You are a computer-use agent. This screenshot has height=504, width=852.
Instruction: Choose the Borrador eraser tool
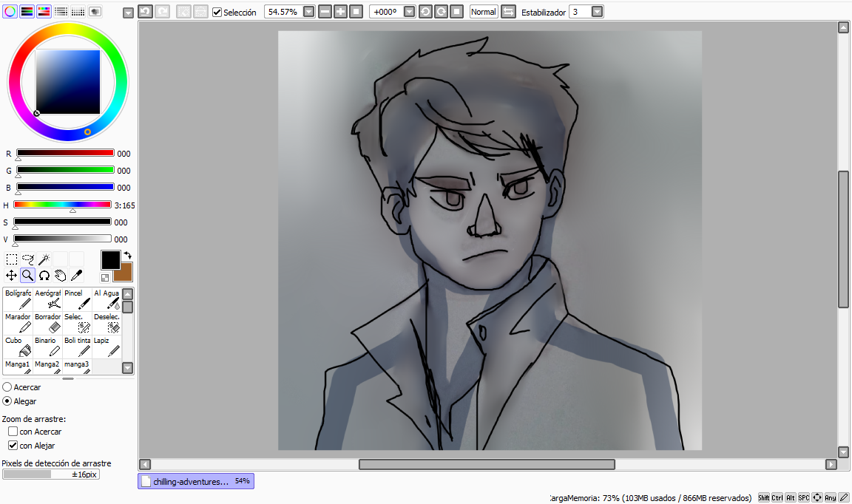(48, 323)
